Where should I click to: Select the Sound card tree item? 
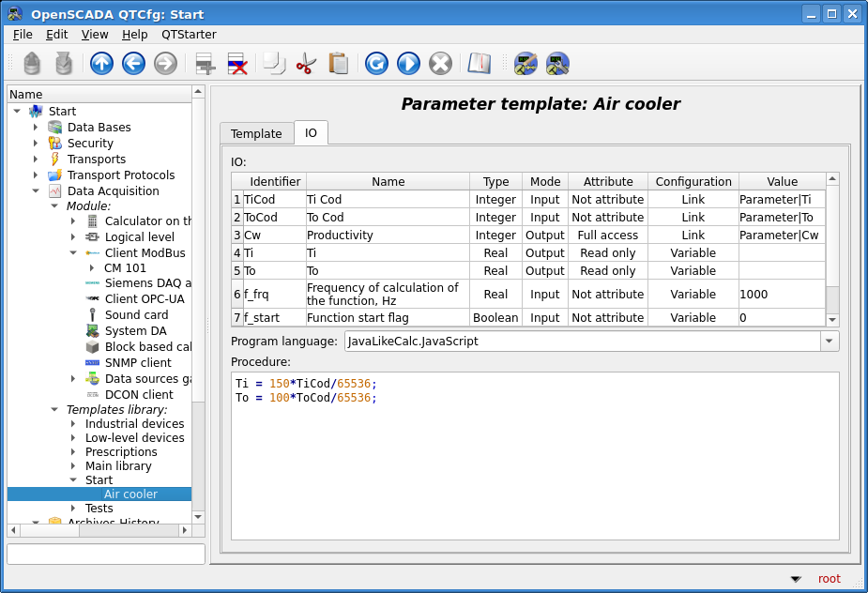(x=136, y=315)
